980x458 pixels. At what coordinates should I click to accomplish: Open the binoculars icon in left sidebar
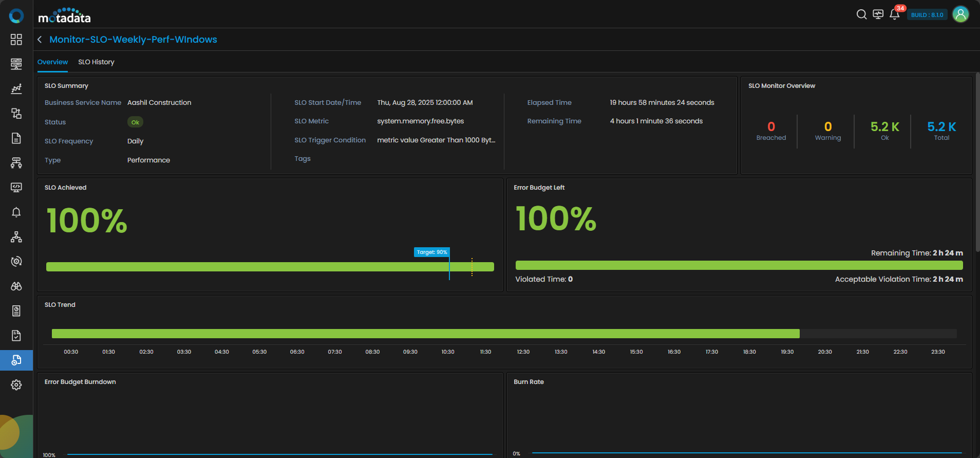click(x=16, y=286)
